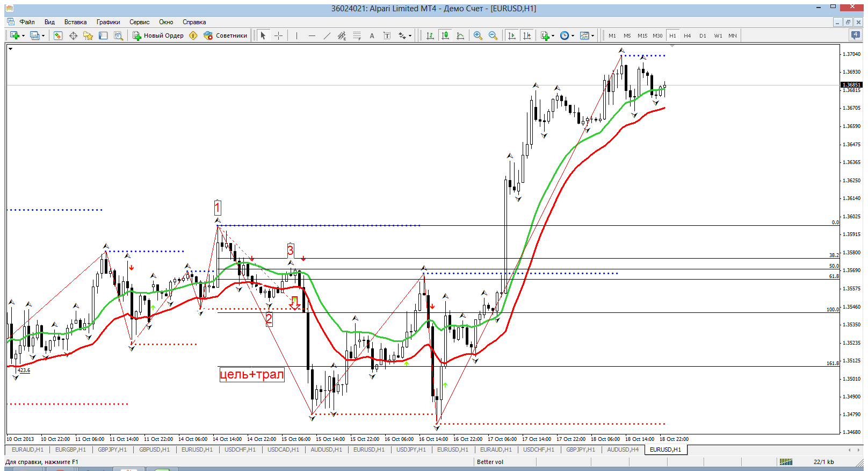Switch to the USDJPY,H1 chart tab
Image resolution: width=868 pixels, height=471 pixels.
[x=411, y=449]
